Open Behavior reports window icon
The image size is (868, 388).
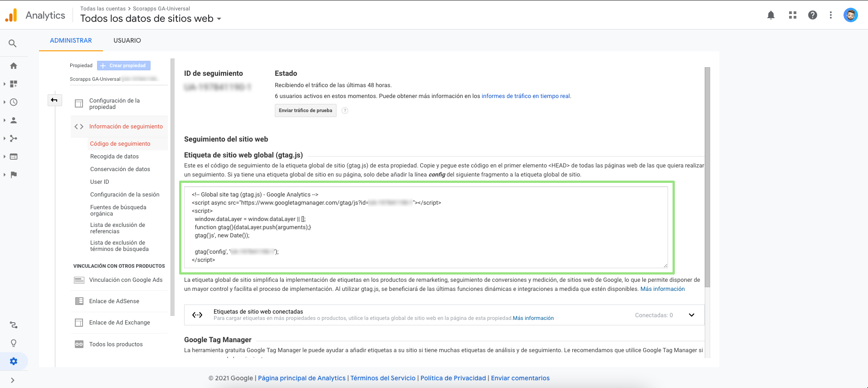click(14, 157)
